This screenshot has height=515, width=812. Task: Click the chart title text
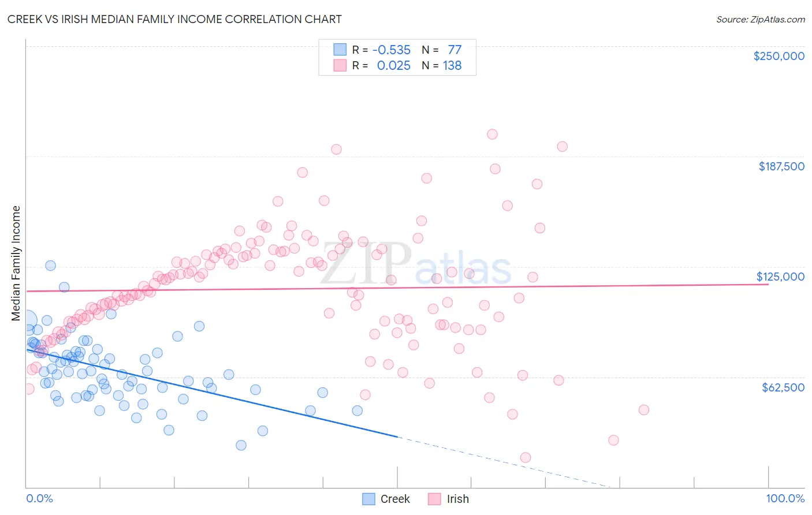(x=174, y=19)
